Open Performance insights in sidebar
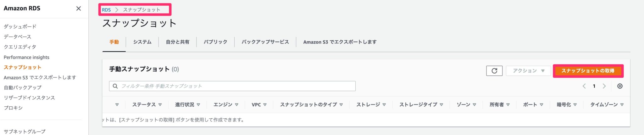644x135 pixels. tap(26, 57)
